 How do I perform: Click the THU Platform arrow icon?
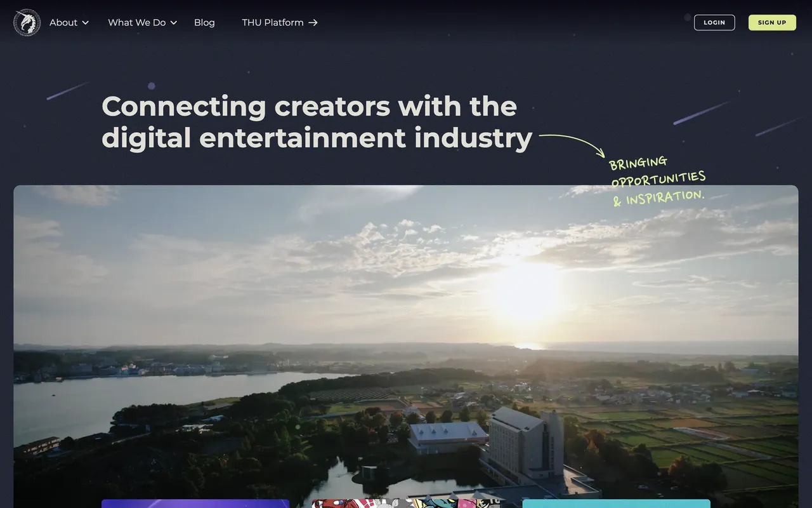(313, 22)
